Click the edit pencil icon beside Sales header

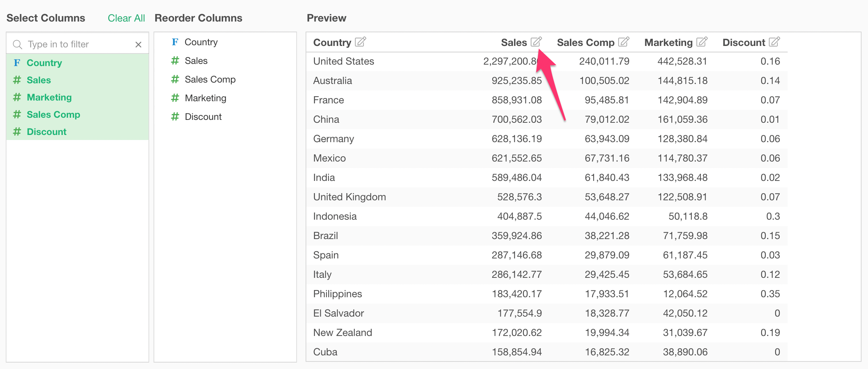tap(536, 42)
